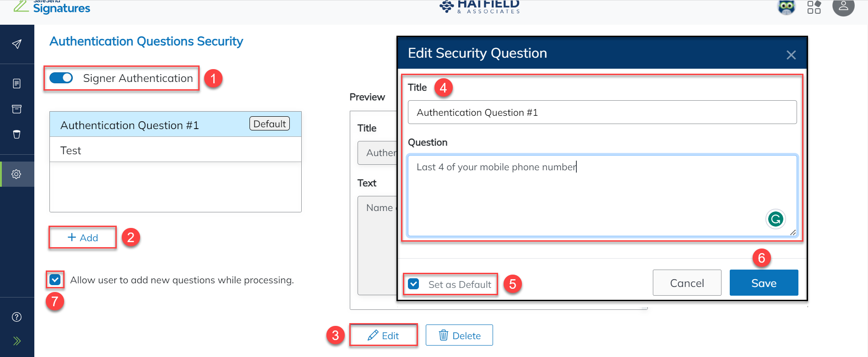Open the Edit button below the preview

(x=384, y=335)
